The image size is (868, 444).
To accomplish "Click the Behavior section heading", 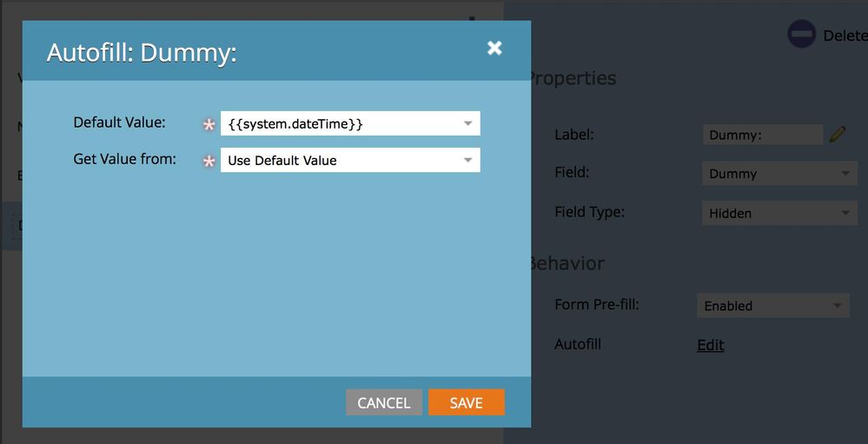I will tap(567, 263).
